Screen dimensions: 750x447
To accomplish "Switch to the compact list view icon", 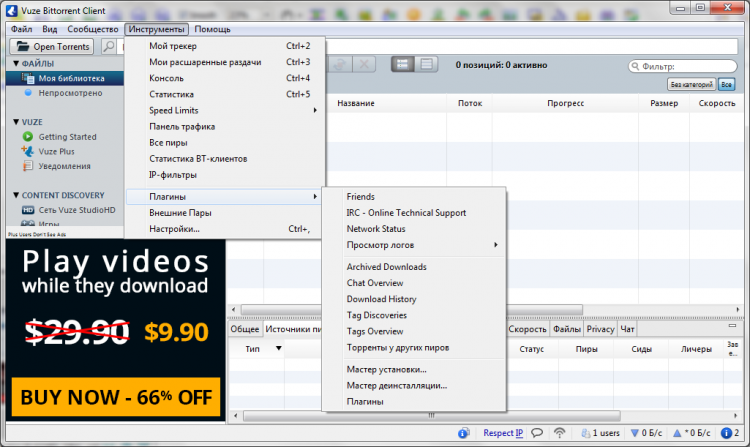I will coord(427,64).
